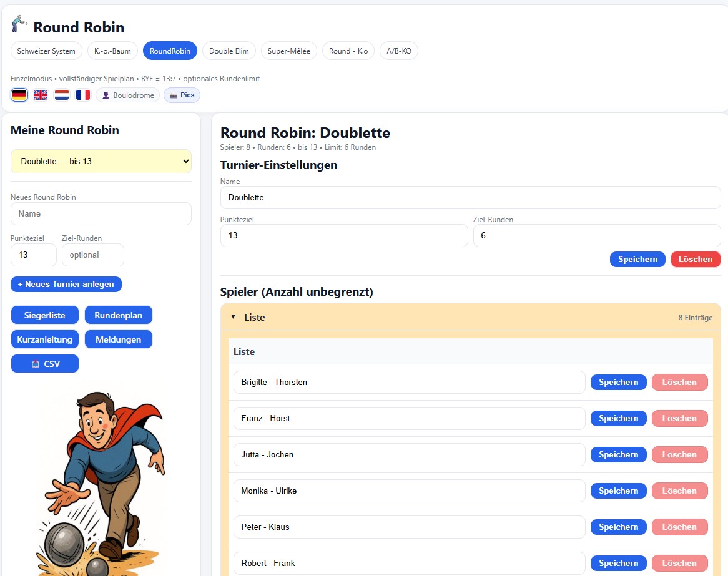Save the Brigitte - Thorsten player entry
This screenshot has width=728, height=576.
tap(618, 382)
